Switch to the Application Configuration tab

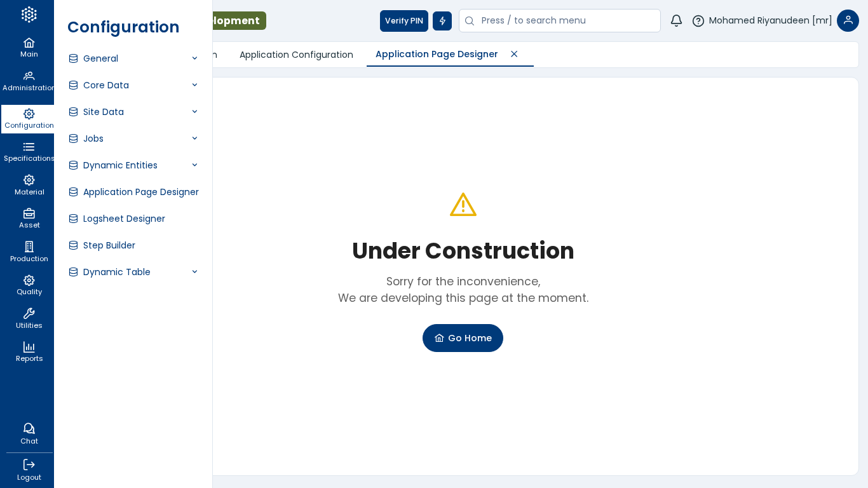point(296,55)
